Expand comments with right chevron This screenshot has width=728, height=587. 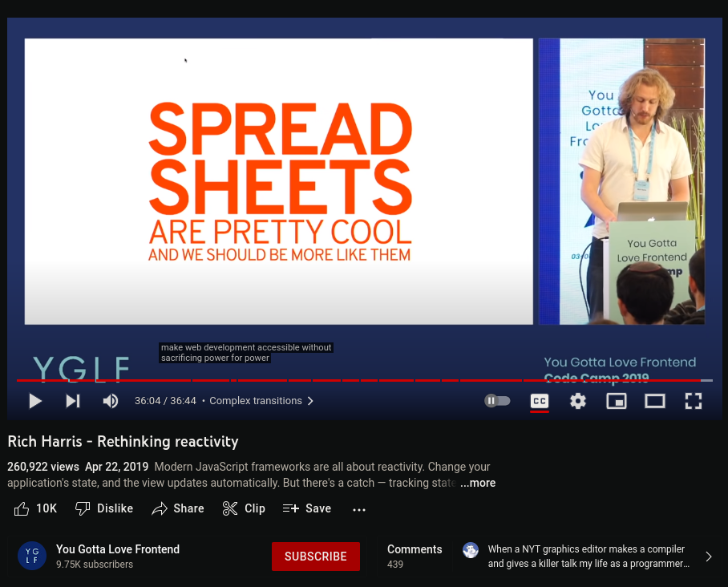tap(709, 557)
